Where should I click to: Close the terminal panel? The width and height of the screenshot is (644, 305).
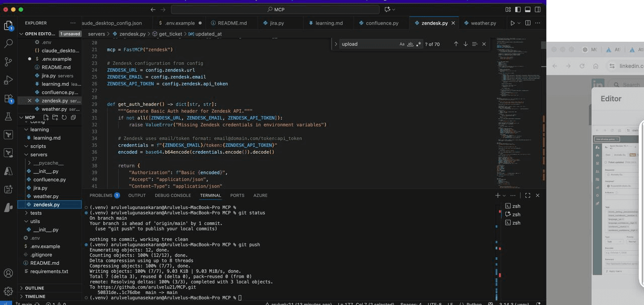(x=537, y=195)
